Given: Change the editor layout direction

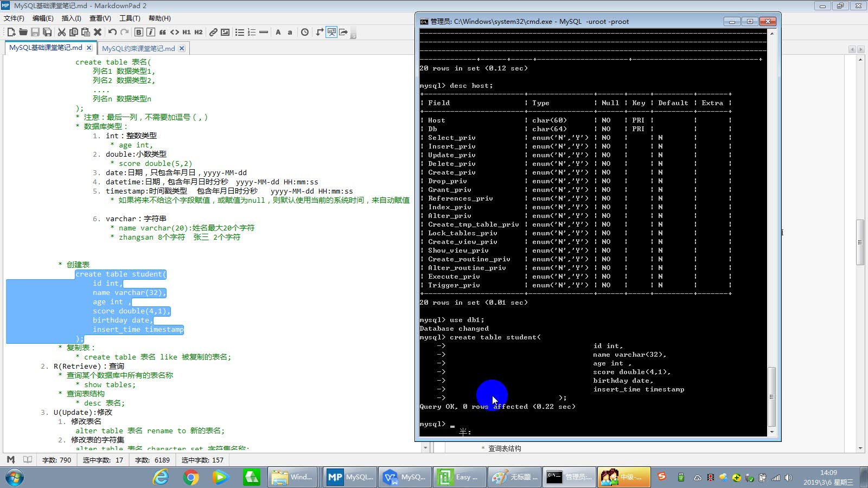Looking at the screenshot, I should pyautogui.click(x=320, y=32).
